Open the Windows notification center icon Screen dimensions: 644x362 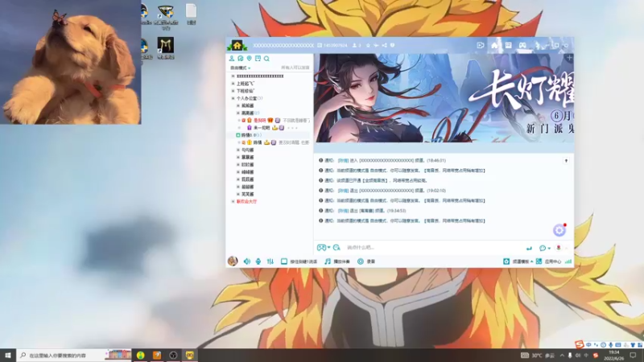click(633, 356)
